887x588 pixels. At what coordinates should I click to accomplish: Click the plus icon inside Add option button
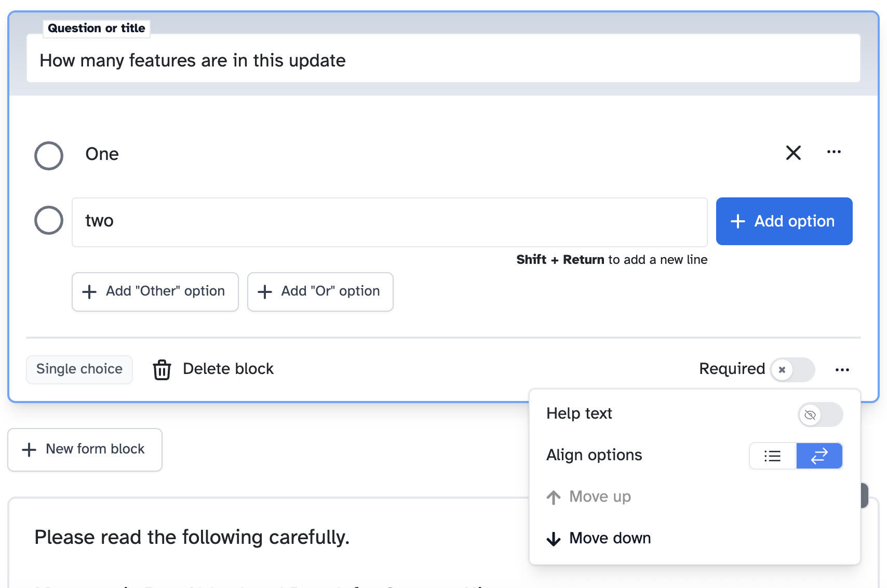[x=737, y=221]
